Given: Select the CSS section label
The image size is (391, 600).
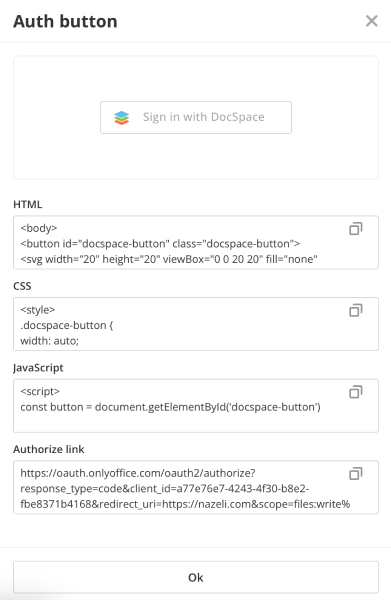Looking at the screenshot, I should click(x=22, y=286).
